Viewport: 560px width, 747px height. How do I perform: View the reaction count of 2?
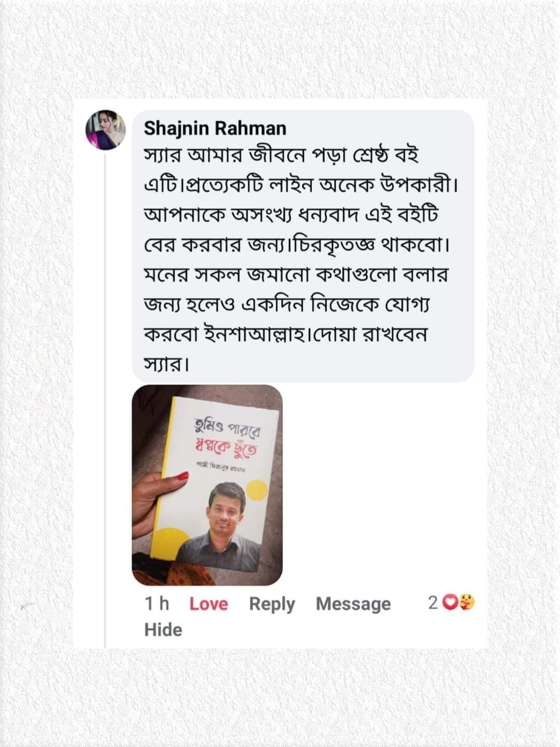coord(433,603)
